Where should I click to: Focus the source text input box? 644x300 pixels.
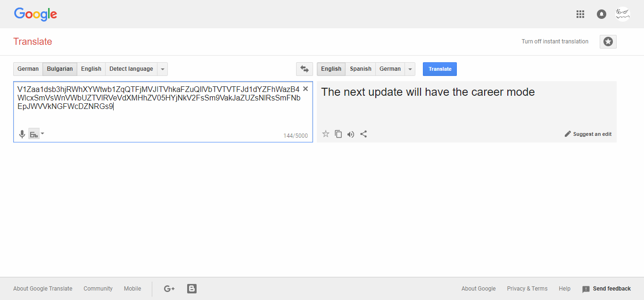point(163,112)
